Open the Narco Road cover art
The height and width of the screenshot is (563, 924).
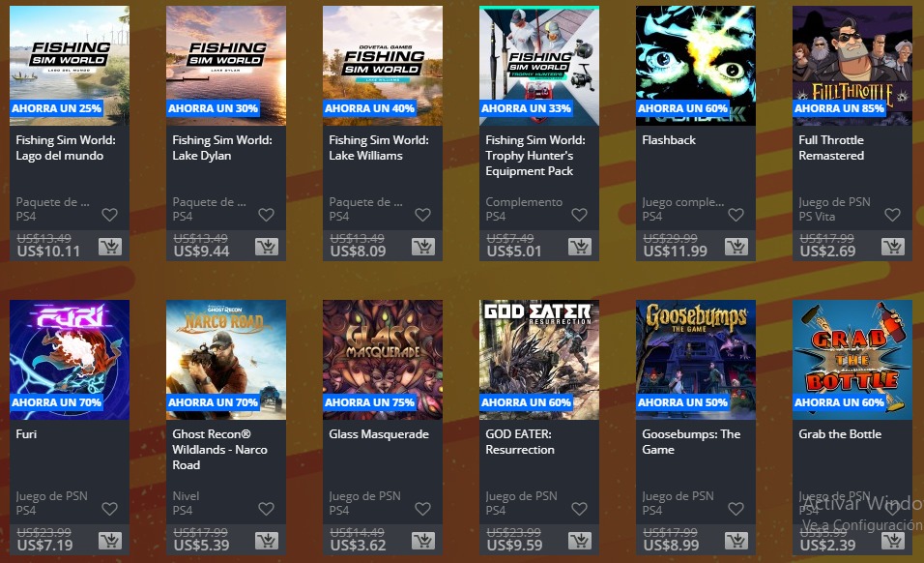click(226, 360)
